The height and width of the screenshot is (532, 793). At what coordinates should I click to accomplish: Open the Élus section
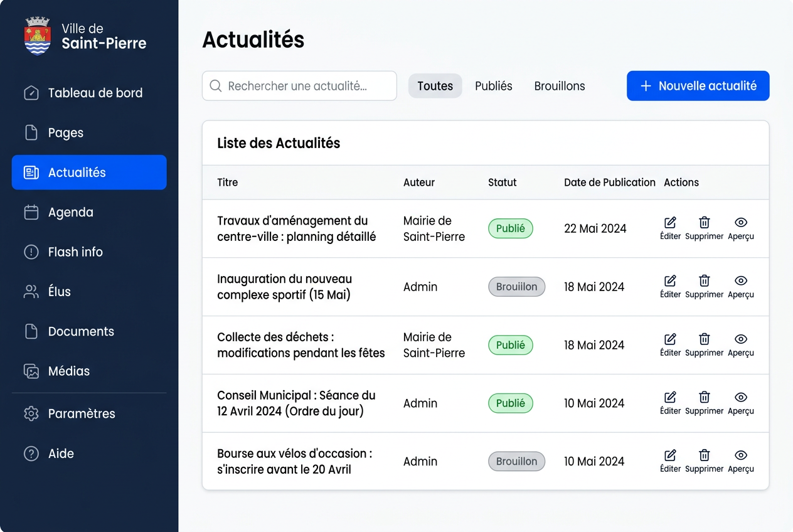coord(89,292)
